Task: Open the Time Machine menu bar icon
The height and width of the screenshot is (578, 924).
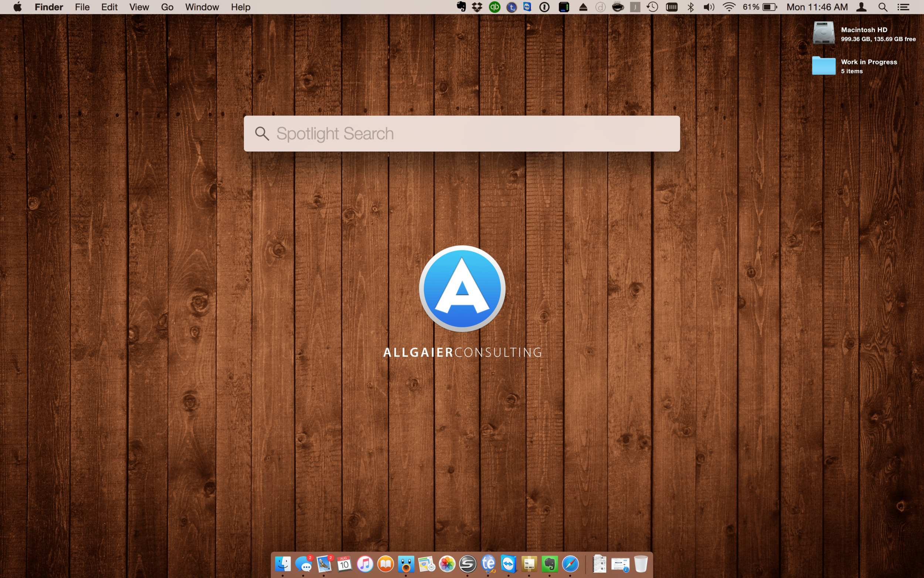Action: pos(652,7)
